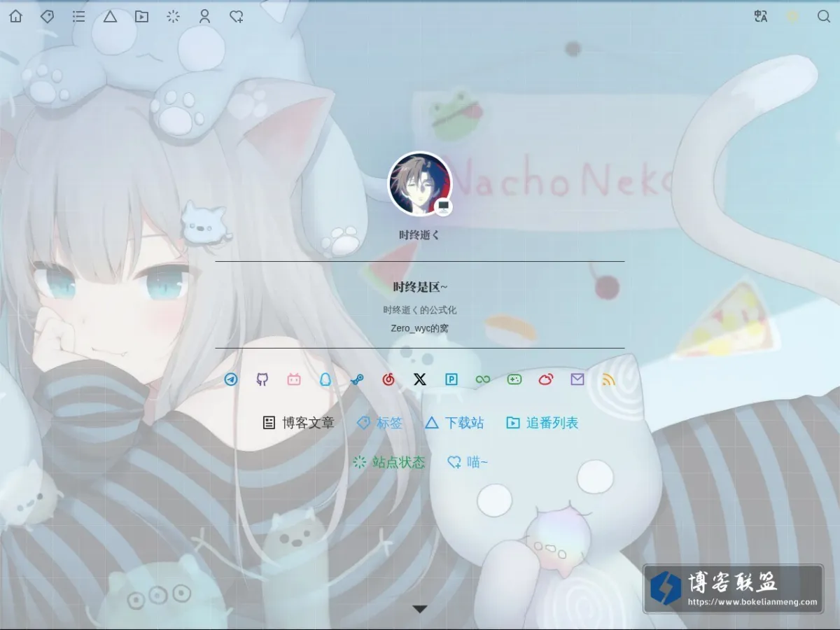Open the Weibo social link icon

coord(546,379)
